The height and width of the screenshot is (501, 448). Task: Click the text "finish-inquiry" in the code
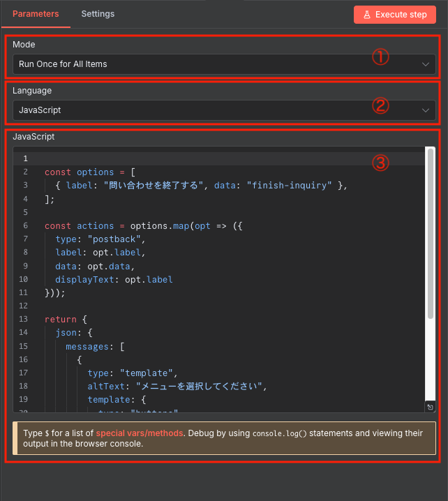(289, 186)
